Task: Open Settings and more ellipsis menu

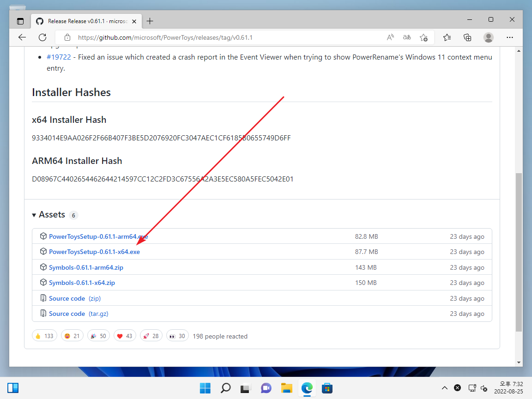Action: (510, 37)
